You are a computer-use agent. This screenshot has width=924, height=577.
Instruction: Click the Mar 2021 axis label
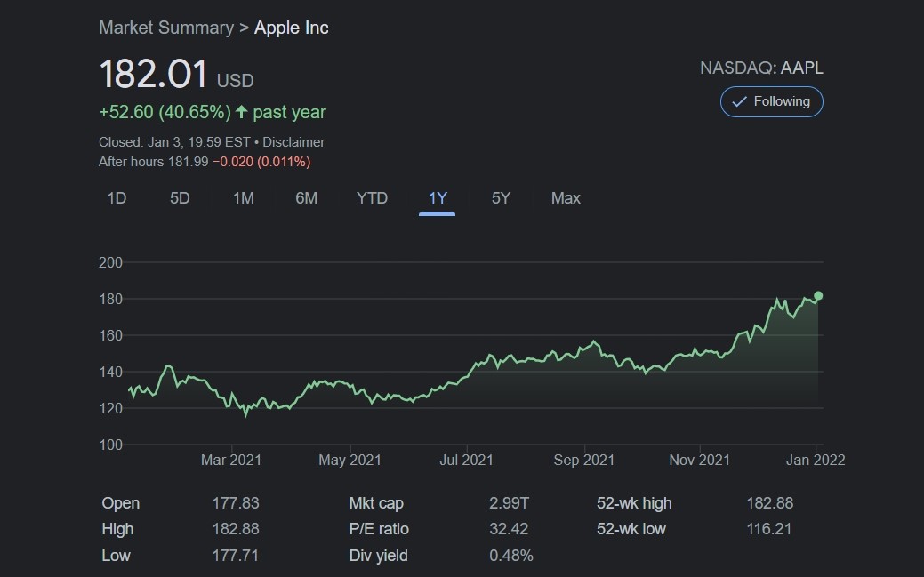tap(231, 460)
